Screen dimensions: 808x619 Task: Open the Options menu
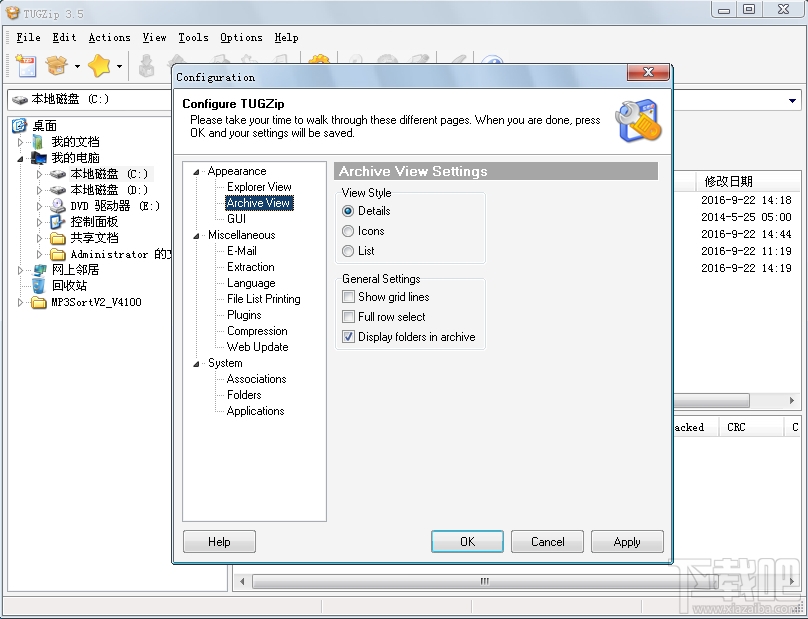click(x=241, y=38)
